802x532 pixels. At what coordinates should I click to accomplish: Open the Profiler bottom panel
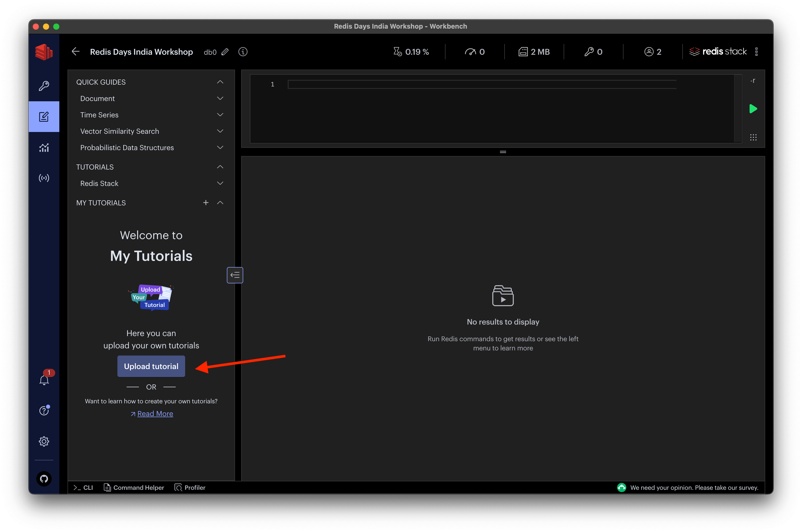coord(190,487)
